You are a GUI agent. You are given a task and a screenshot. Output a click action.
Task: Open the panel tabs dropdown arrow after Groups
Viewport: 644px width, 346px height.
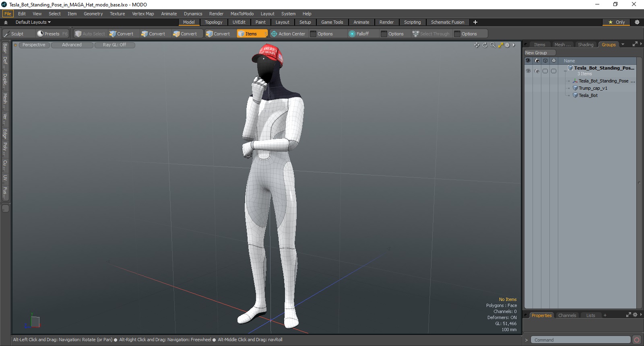coord(623,45)
